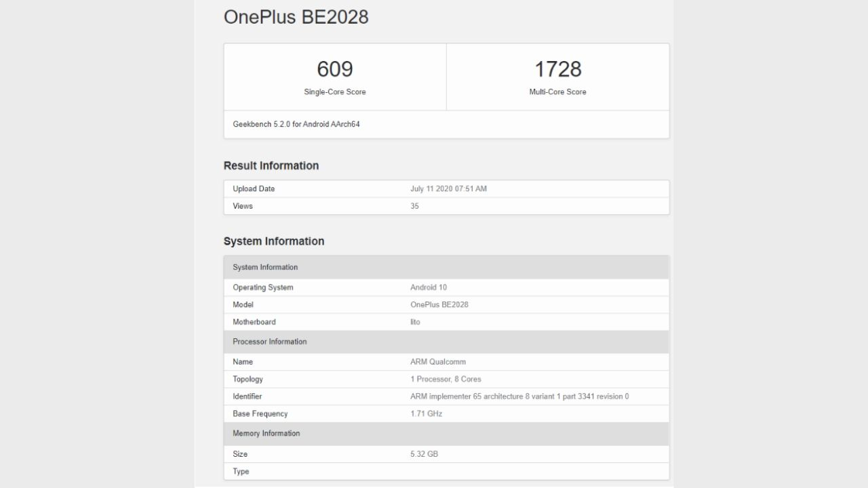868x488 pixels.
Task: Click the Identifier row label
Action: 247,396
